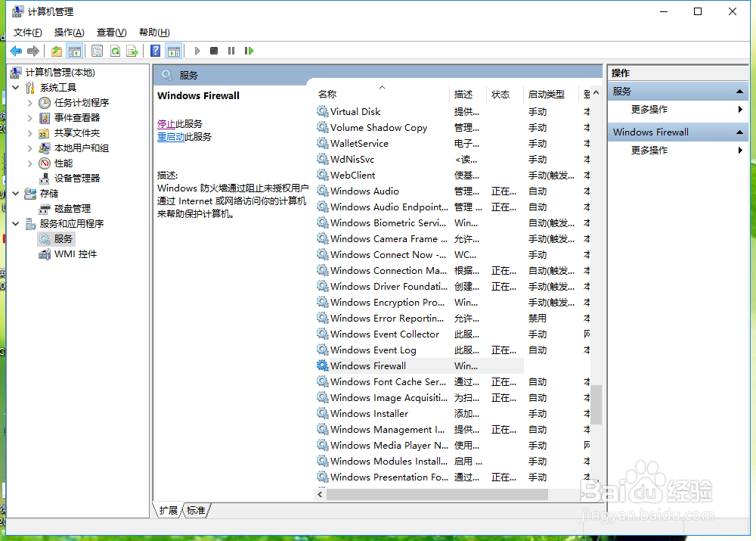This screenshot has height=541, width=756.
Task: Click the Stop service square icon
Action: [214, 51]
